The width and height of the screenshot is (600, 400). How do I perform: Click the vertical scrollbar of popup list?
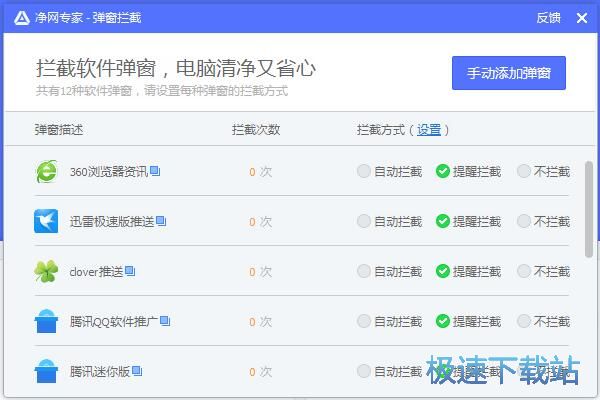pyautogui.click(x=589, y=209)
